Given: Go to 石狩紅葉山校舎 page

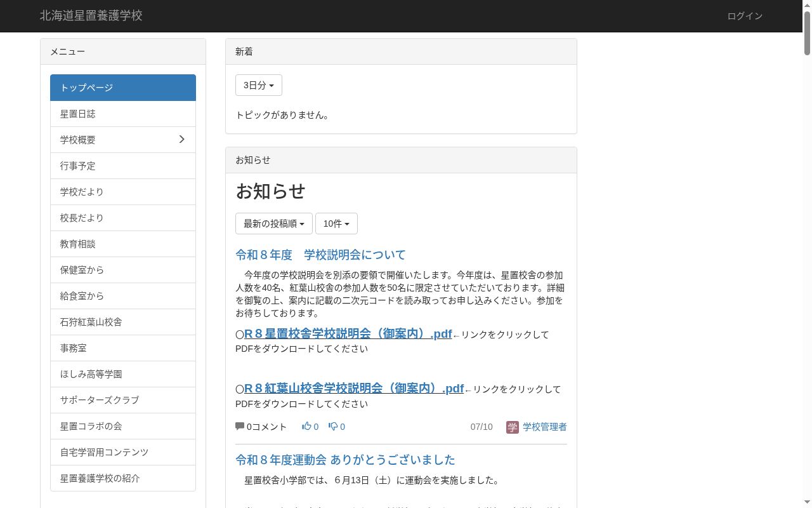Looking at the screenshot, I should point(123,322).
